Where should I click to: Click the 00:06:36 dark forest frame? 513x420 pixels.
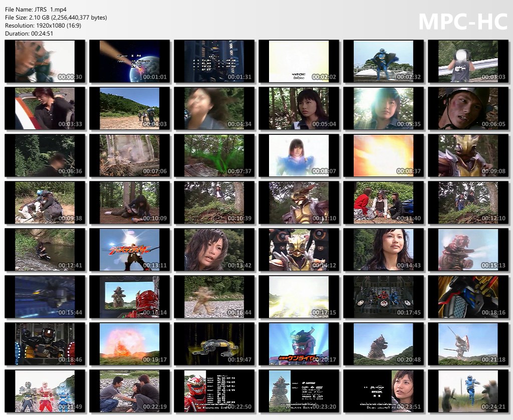click(x=45, y=155)
